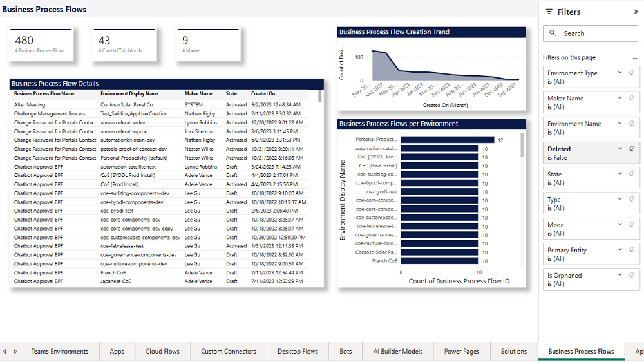644x362 pixels.
Task: Expand the Type filter card
Action: tap(620, 199)
